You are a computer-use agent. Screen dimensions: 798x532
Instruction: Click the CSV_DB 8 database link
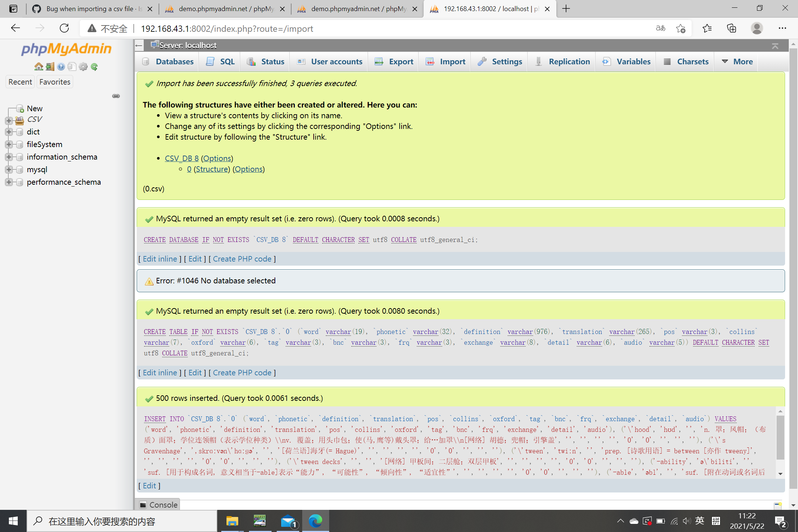(x=181, y=158)
